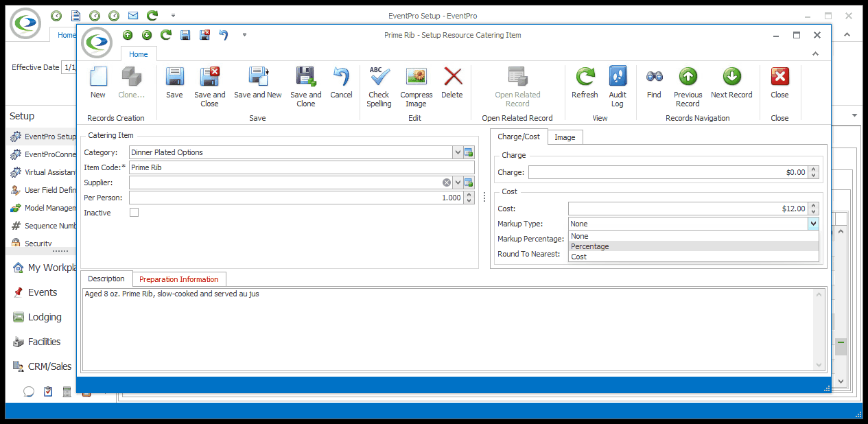Open the Supplier lookup button
Image resolution: width=868 pixels, height=424 pixels.
(469, 182)
